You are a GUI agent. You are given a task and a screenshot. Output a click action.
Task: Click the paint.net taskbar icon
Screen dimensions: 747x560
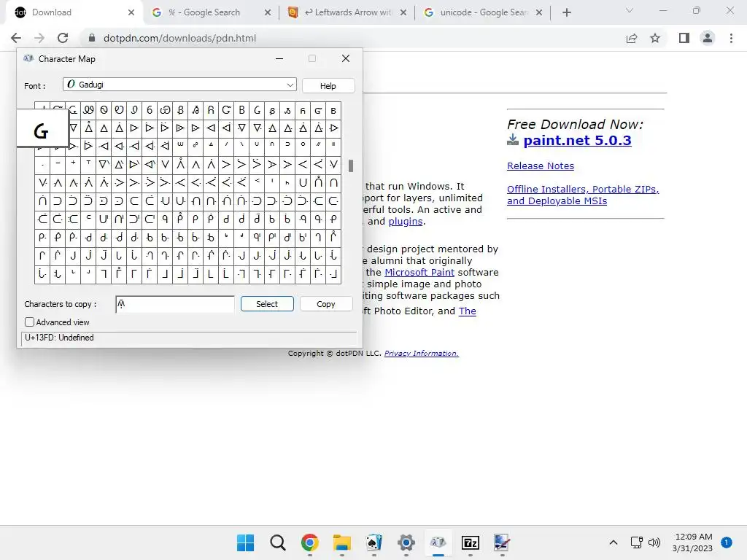tap(502, 542)
